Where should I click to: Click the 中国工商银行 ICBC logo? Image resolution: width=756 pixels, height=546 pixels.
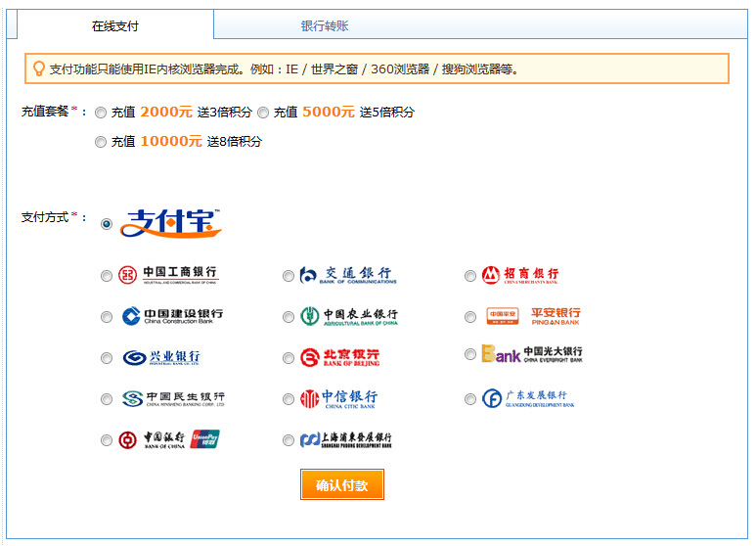(x=168, y=275)
